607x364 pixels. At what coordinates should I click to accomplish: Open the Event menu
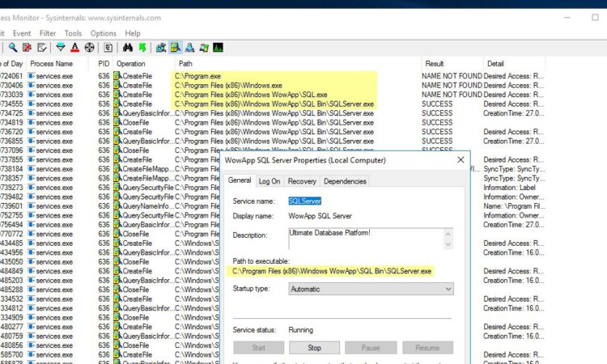(22, 33)
